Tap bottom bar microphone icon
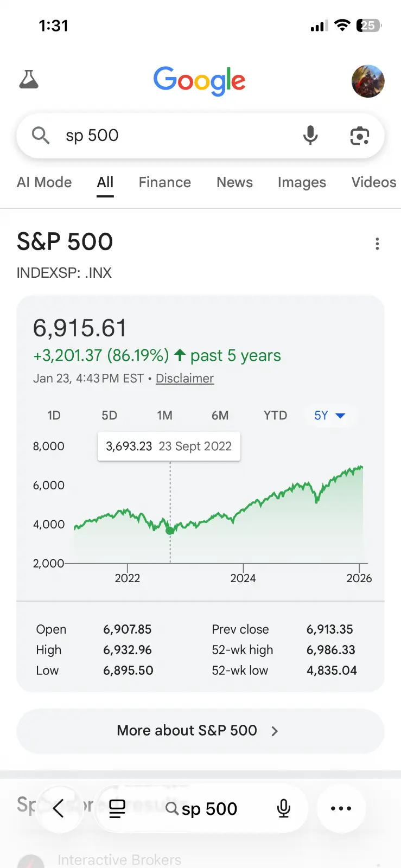The width and height of the screenshot is (401, 868). click(x=283, y=808)
